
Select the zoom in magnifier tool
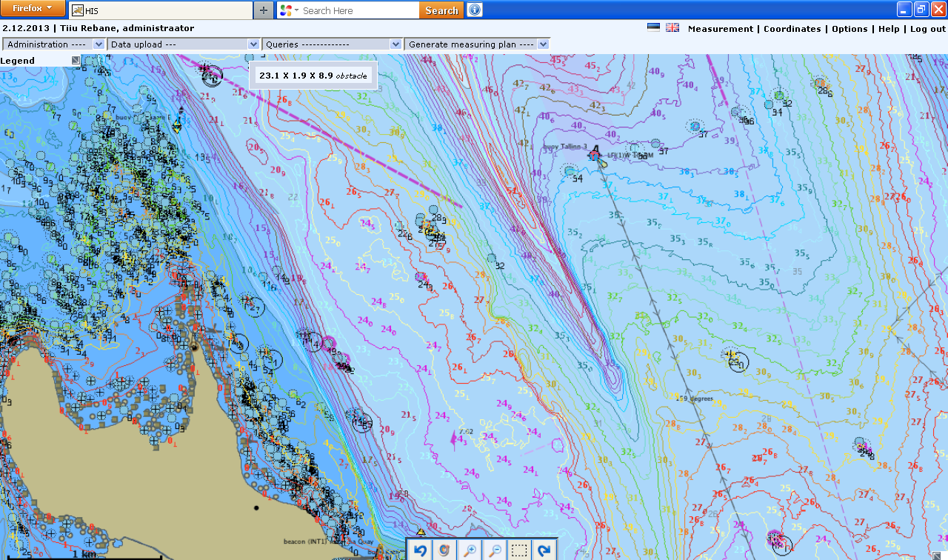click(x=470, y=550)
